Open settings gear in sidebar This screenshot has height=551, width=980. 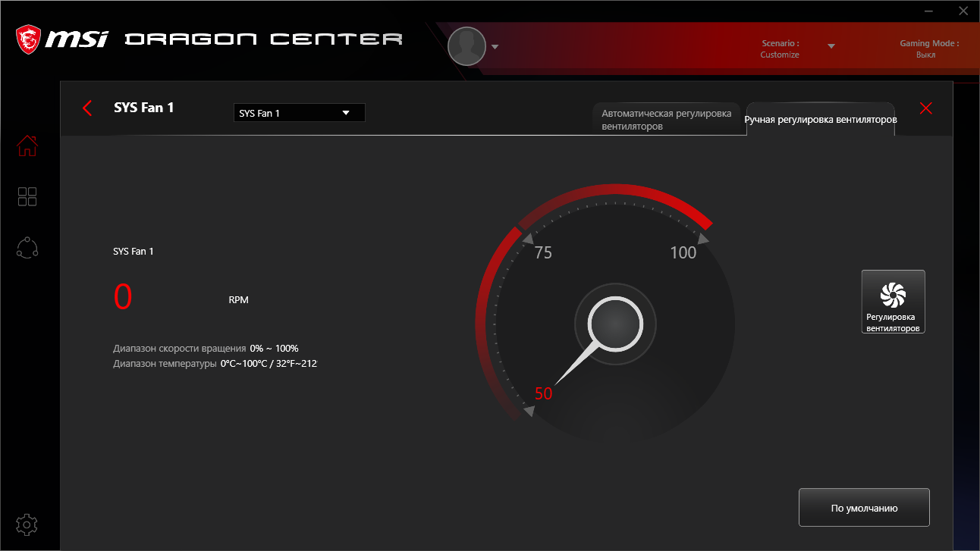(x=27, y=524)
